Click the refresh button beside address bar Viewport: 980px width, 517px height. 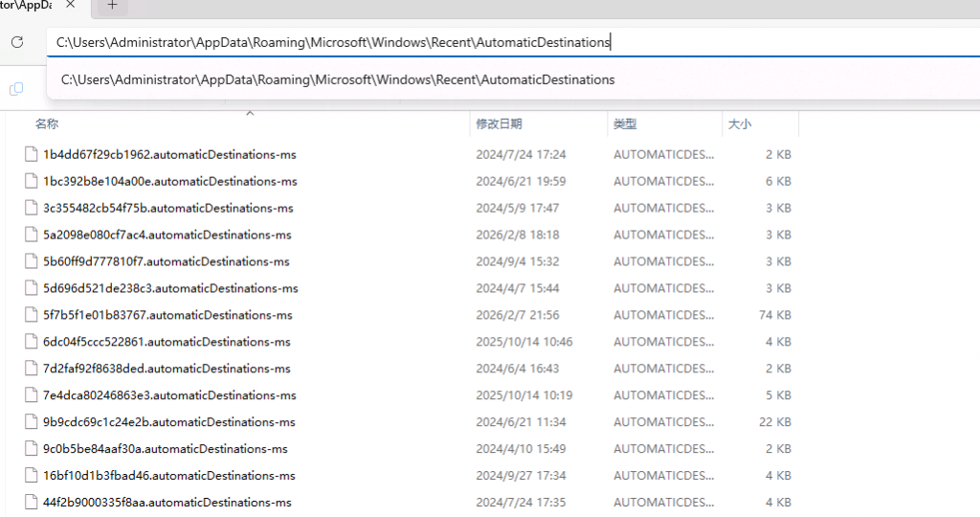(17, 42)
